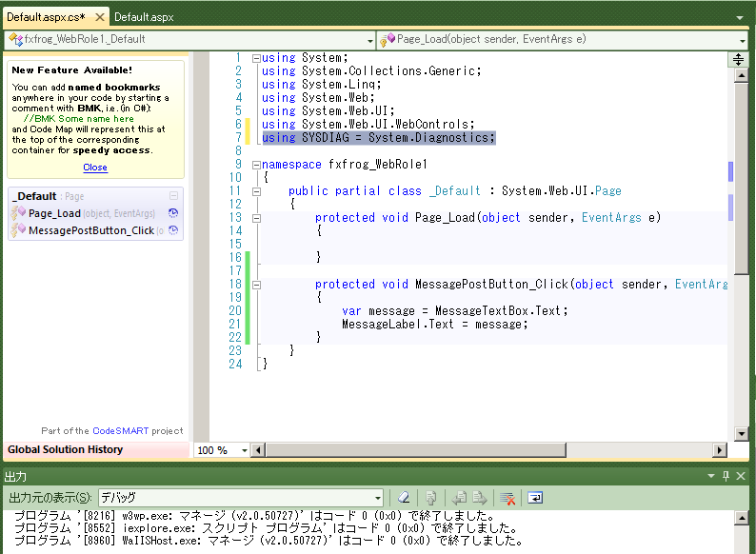Click the Close link in New Feature notice
This screenshot has height=554, width=756.
(95, 168)
